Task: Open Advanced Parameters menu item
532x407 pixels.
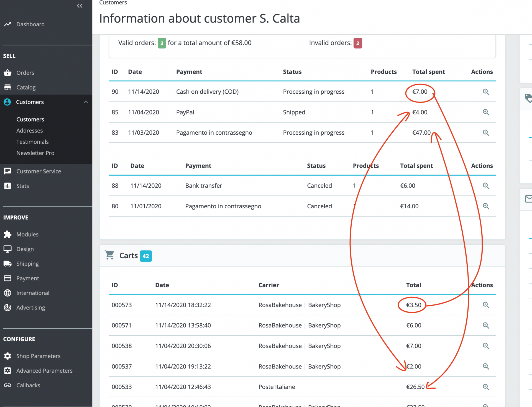Action: pyautogui.click(x=44, y=371)
